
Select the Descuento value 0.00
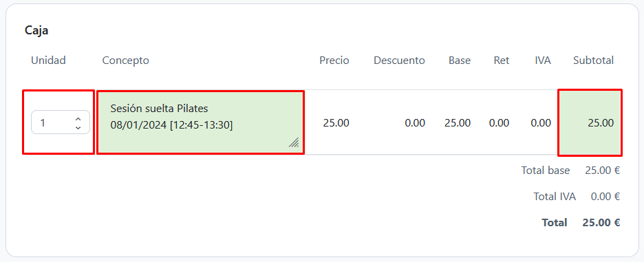[415, 123]
